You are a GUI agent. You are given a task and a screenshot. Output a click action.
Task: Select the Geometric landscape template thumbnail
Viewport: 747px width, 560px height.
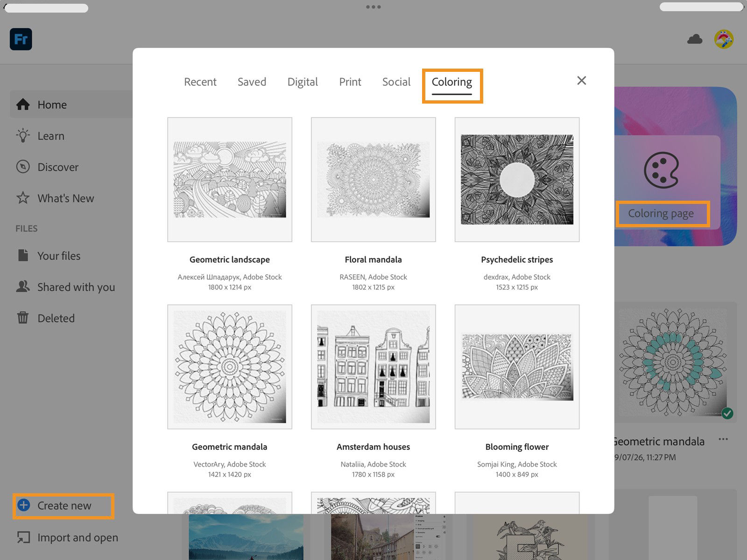(230, 180)
